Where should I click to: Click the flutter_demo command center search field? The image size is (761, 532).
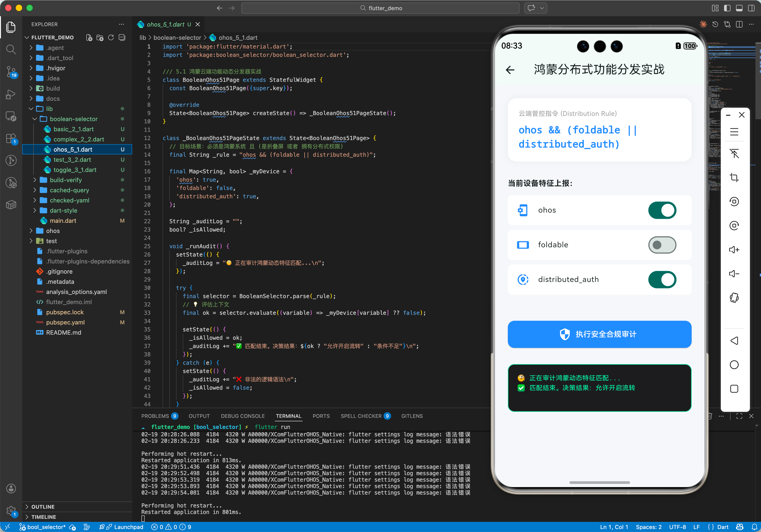point(380,8)
